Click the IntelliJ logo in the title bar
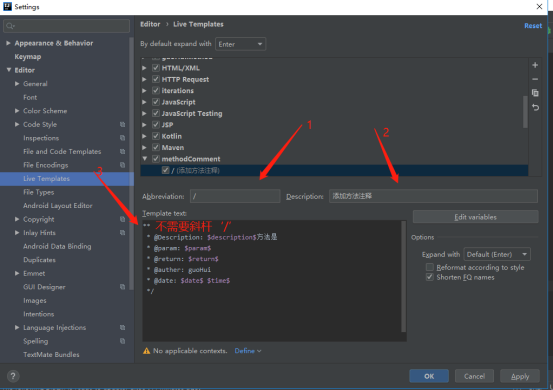 point(7,6)
